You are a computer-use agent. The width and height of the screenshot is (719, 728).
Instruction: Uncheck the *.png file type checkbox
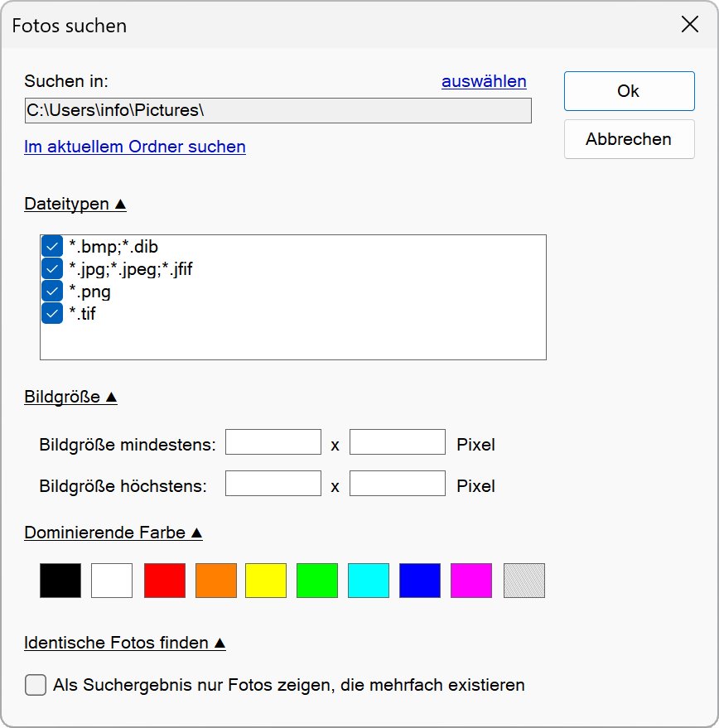point(52,292)
